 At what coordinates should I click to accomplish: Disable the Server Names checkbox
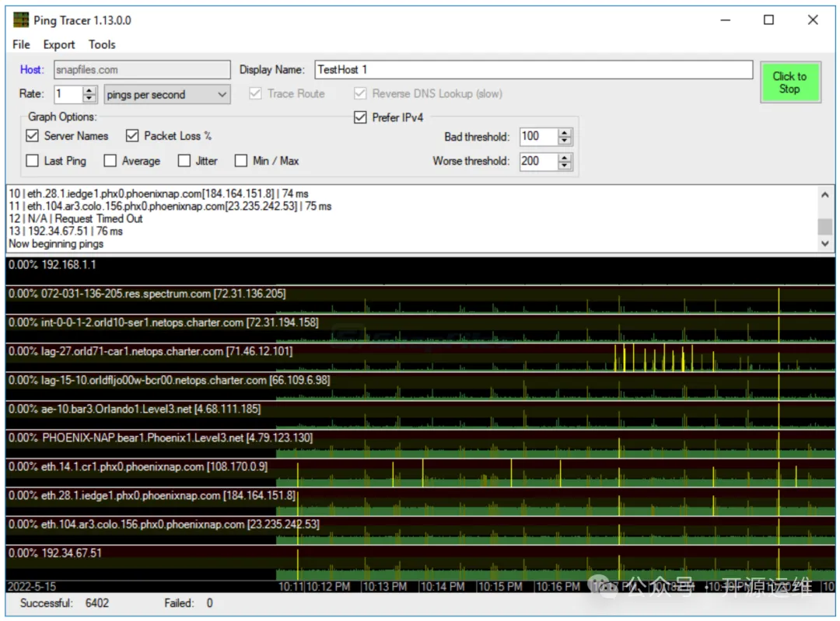pos(32,136)
